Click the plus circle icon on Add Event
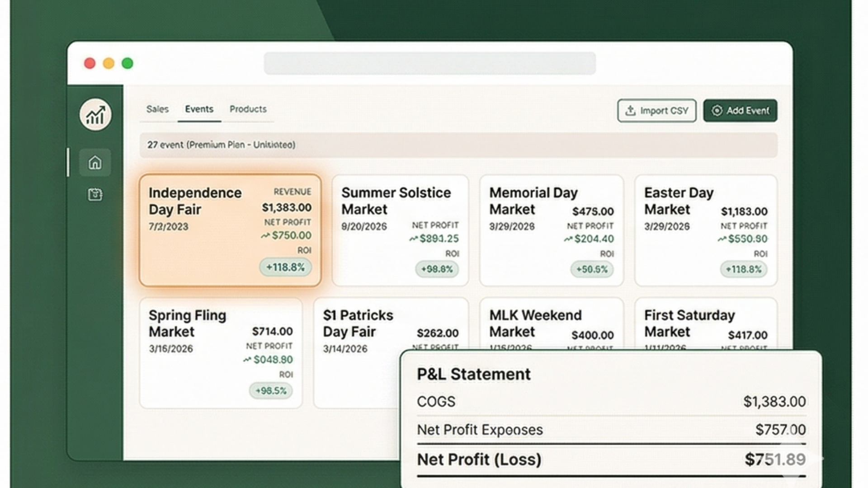This screenshot has height=488, width=868. point(717,111)
